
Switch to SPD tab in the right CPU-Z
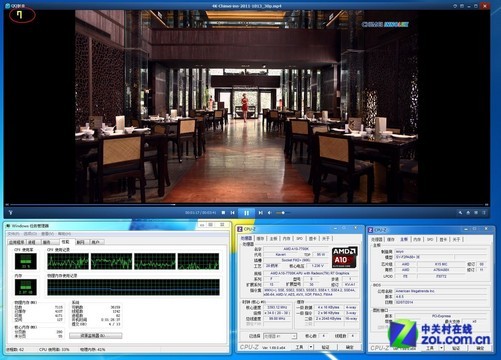(430, 239)
